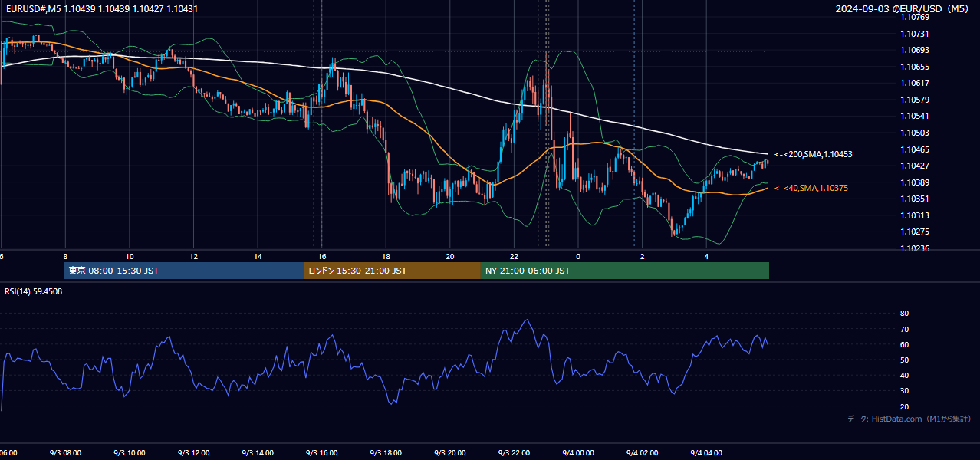Click price level 1.10389 on the axis

(x=915, y=182)
